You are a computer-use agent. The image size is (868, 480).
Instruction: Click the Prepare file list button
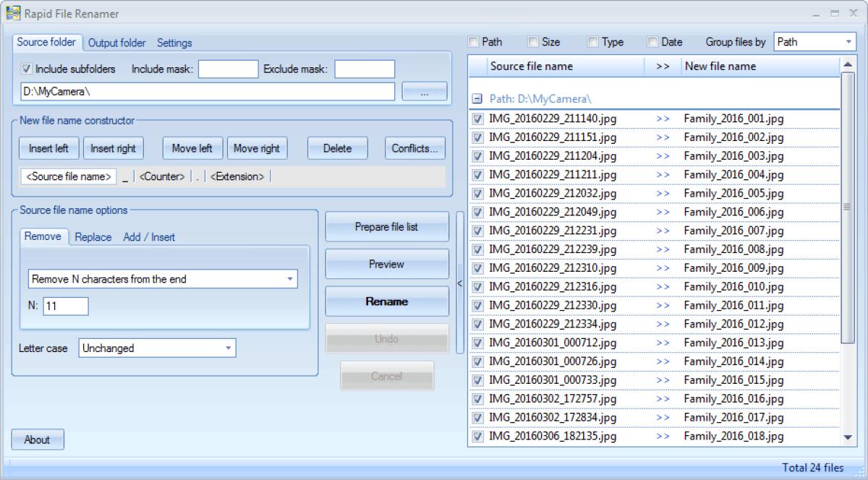coord(386,226)
